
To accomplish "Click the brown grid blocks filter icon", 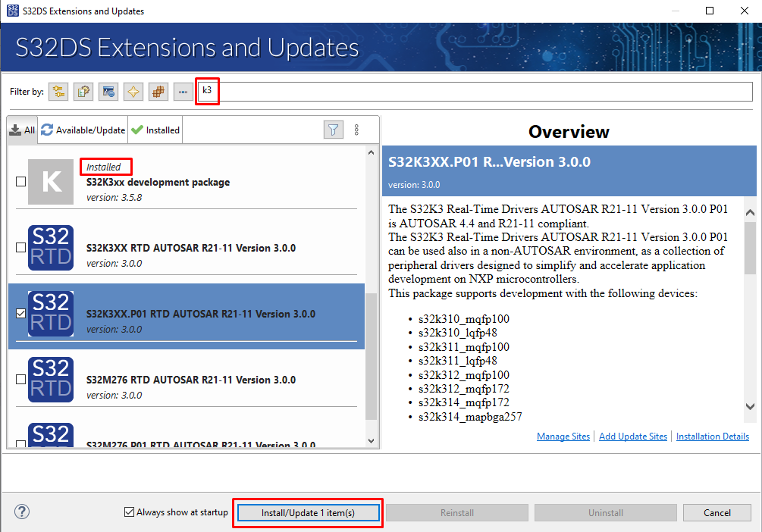I will point(158,92).
